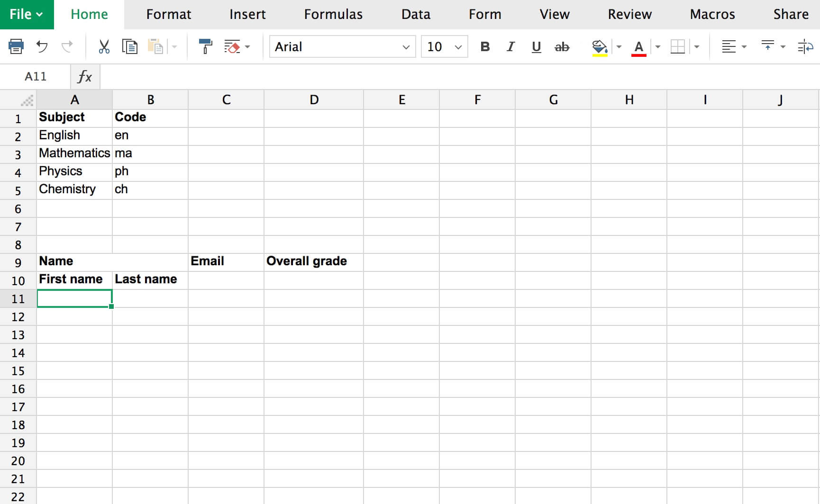Click the Borders grid icon
820x504 pixels.
coord(678,46)
